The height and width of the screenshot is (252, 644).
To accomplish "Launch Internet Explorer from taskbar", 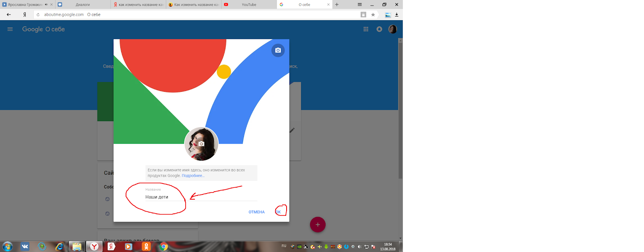I will pyautogui.click(x=60, y=246).
